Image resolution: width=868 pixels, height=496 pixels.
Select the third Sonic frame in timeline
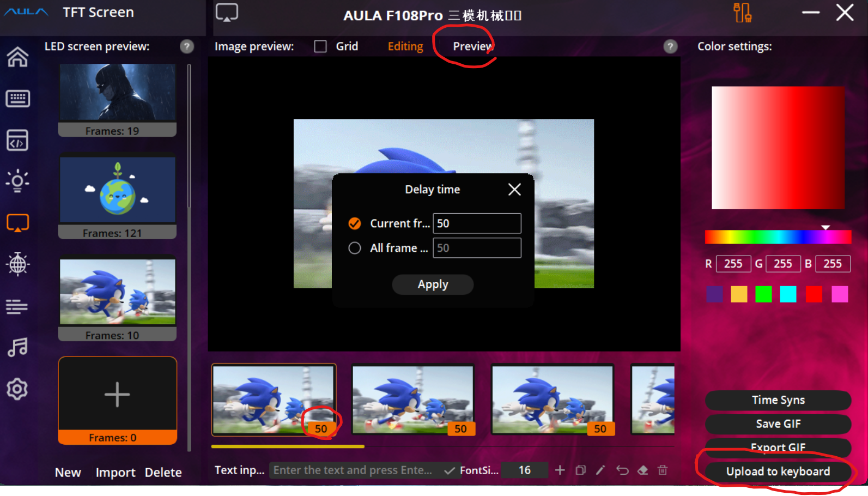tap(553, 400)
